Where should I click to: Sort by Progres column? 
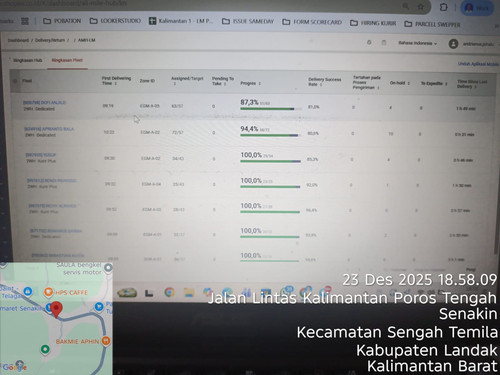coord(250,83)
